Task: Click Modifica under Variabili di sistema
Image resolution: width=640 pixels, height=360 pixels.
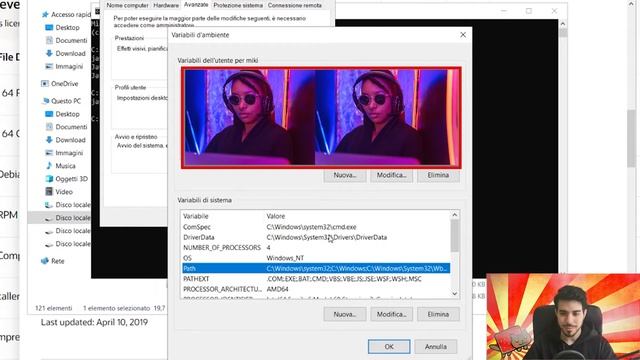Action: point(391,314)
